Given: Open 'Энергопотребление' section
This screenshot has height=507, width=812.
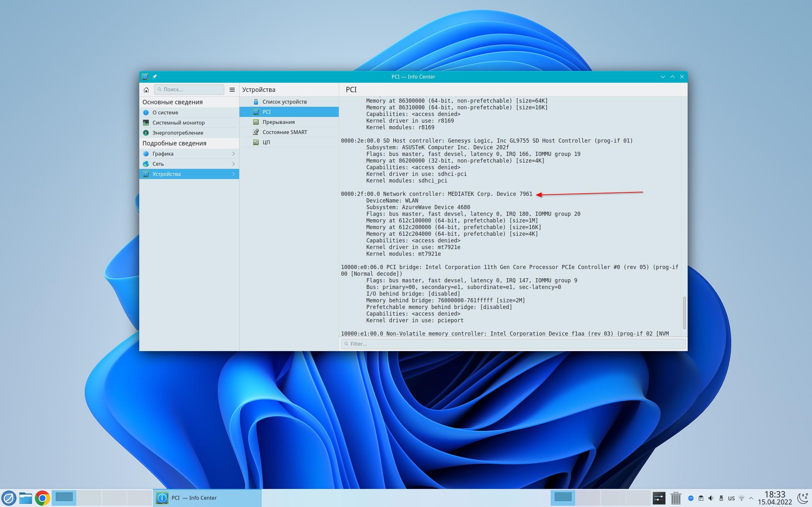Looking at the screenshot, I should [178, 133].
